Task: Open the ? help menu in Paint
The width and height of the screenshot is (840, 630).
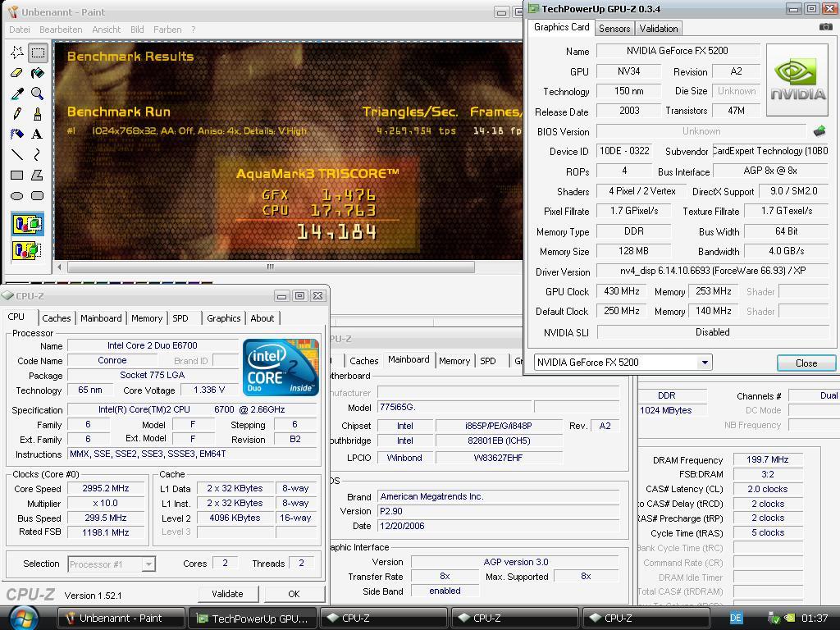Action: click(x=194, y=30)
